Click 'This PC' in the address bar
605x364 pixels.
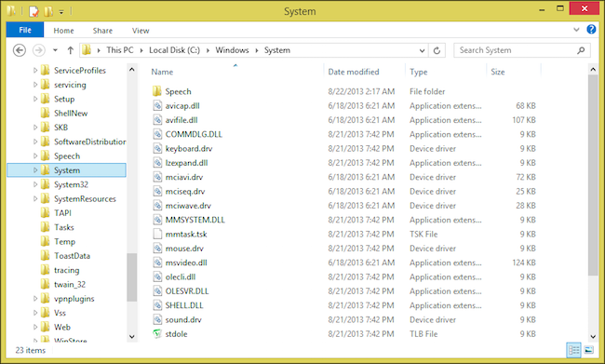point(120,50)
